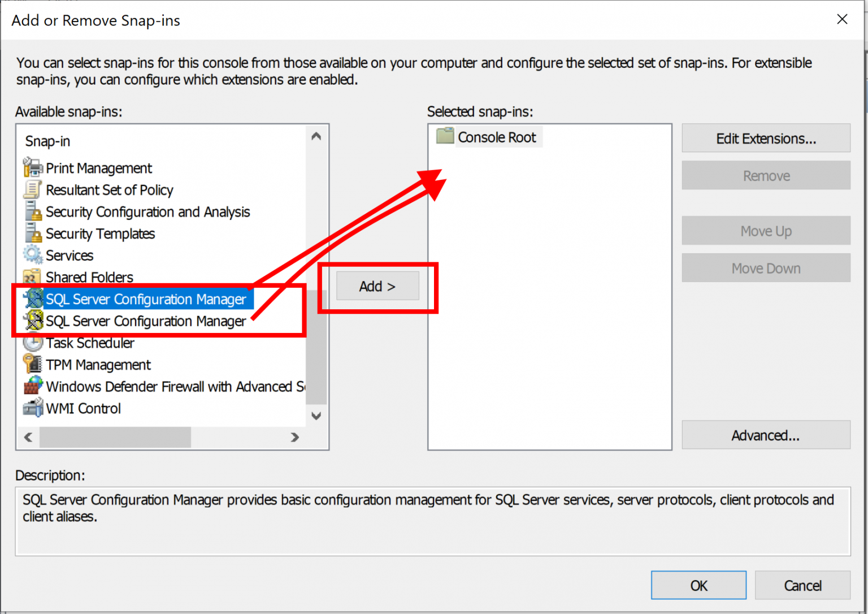Select Security Templates snap-in
This screenshot has width=868, height=614.
(x=100, y=234)
